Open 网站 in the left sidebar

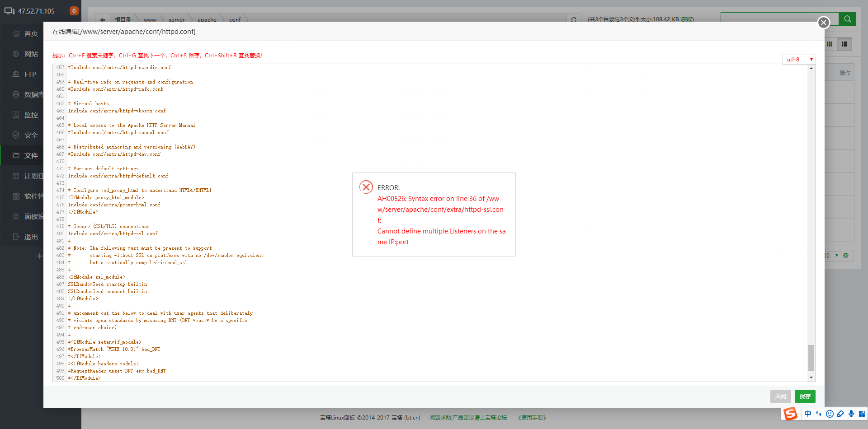pos(31,54)
